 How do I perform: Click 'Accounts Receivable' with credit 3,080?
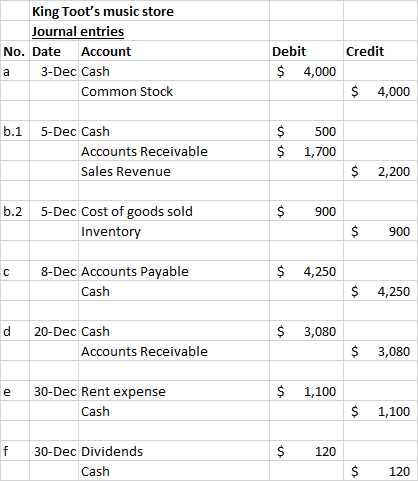(x=174, y=351)
